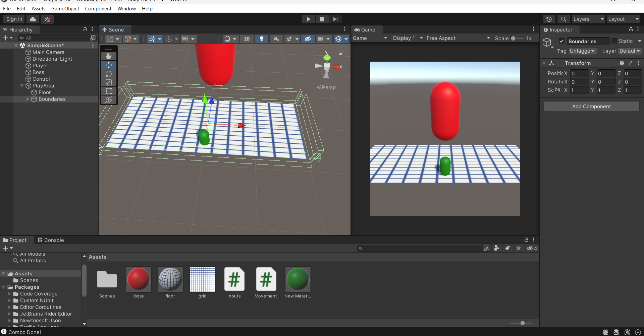Enable the Static checkbox

click(614, 41)
